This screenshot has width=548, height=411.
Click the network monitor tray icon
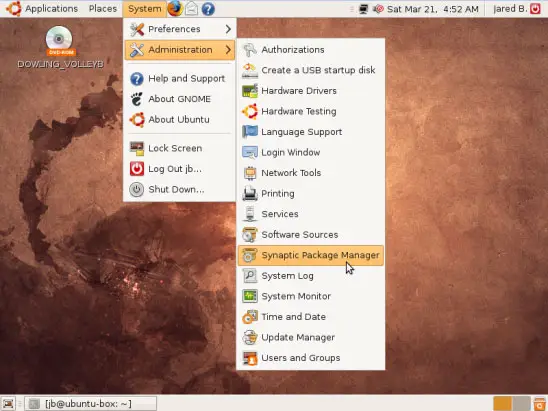363,9
